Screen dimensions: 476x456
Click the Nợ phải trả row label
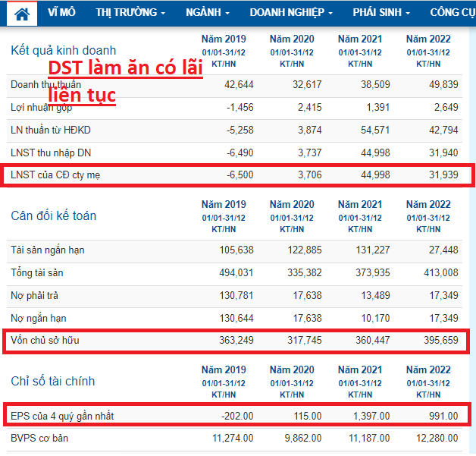pos(34,295)
